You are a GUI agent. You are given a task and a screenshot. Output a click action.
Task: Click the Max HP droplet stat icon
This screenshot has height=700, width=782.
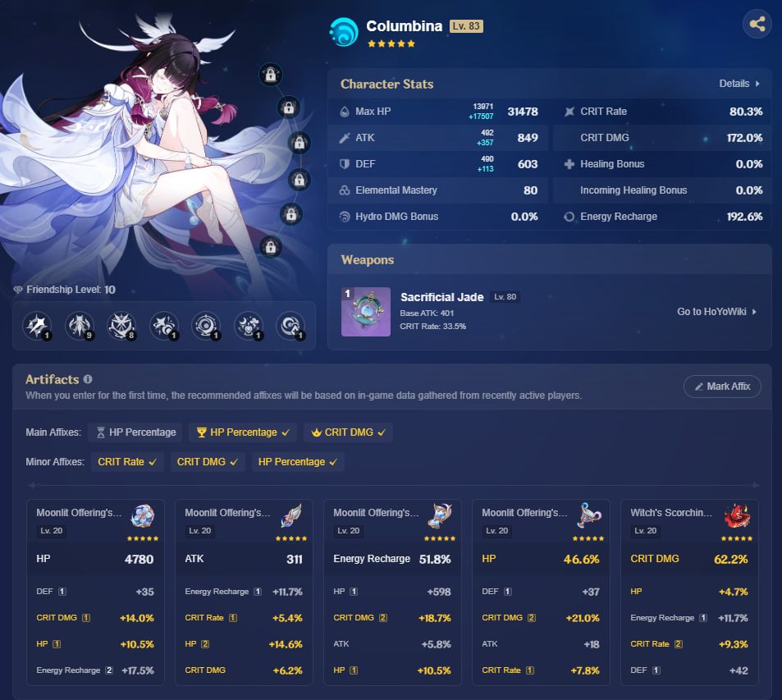pyautogui.click(x=344, y=112)
